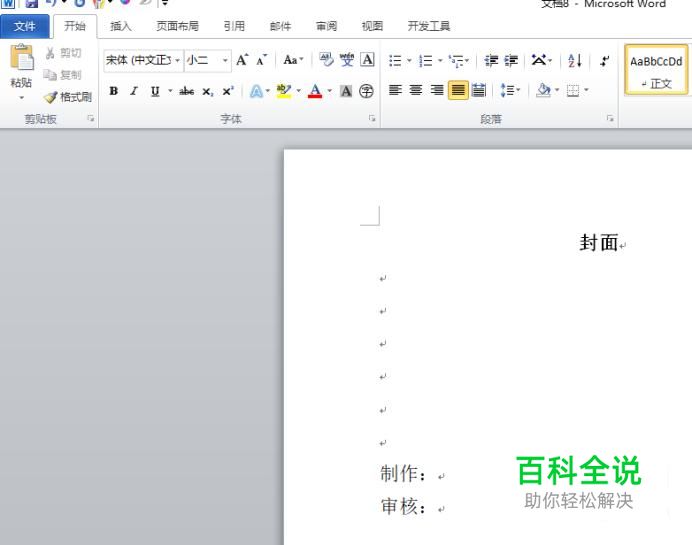Apply red font color
Image resolution: width=692 pixels, height=545 pixels.
pyautogui.click(x=315, y=91)
